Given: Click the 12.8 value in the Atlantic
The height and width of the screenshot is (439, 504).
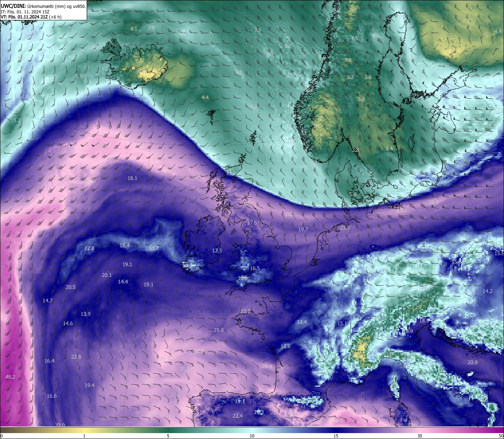Looking at the screenshot, I should [x=89, y=248].
